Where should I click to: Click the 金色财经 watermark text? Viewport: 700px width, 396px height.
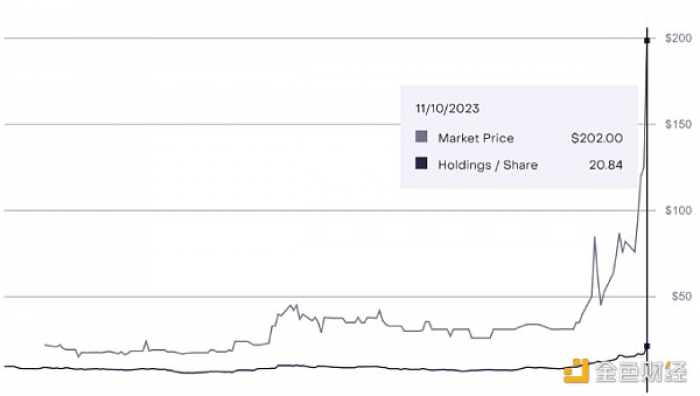click(641, 371)
